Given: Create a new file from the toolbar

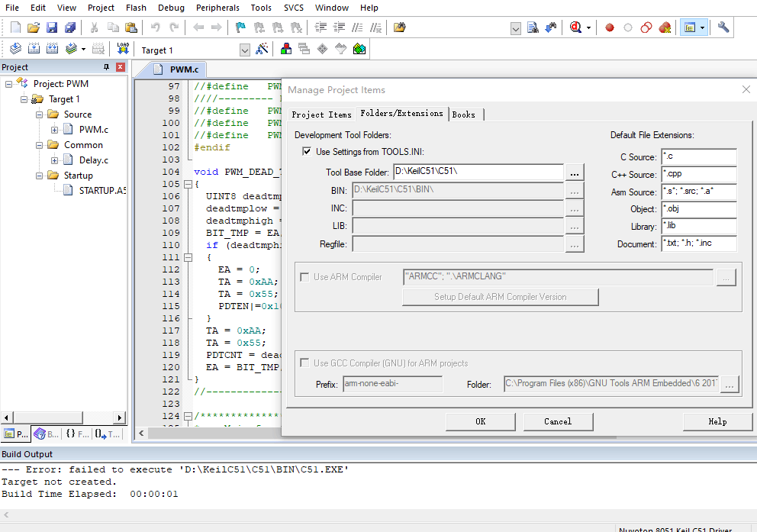Looking at the screenshot, I should (x=15, y=27).
